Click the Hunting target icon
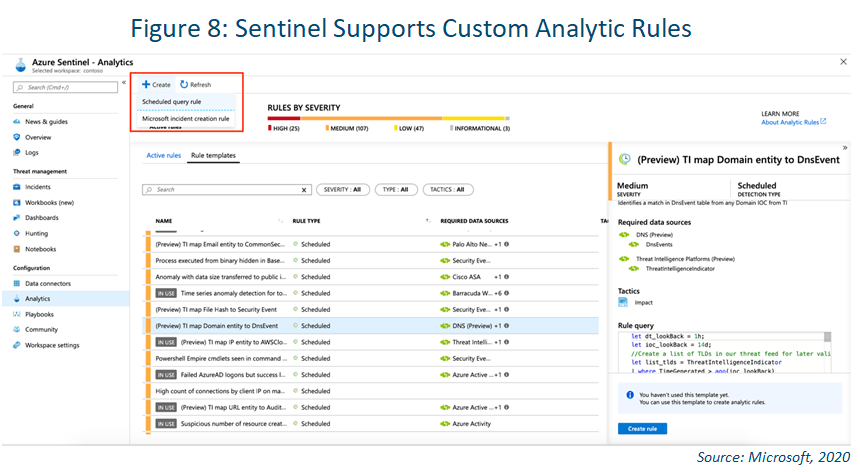860x472 pixels. [16, 233]
